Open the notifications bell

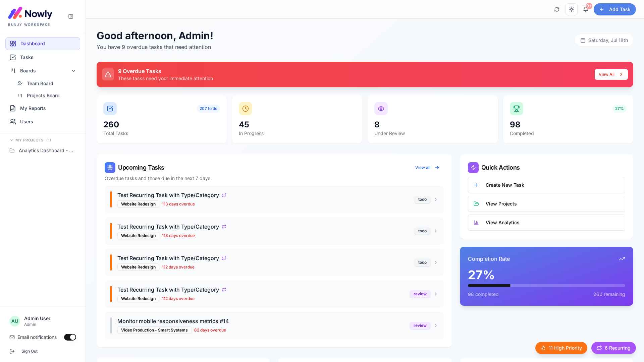click(x=586, y=9)
